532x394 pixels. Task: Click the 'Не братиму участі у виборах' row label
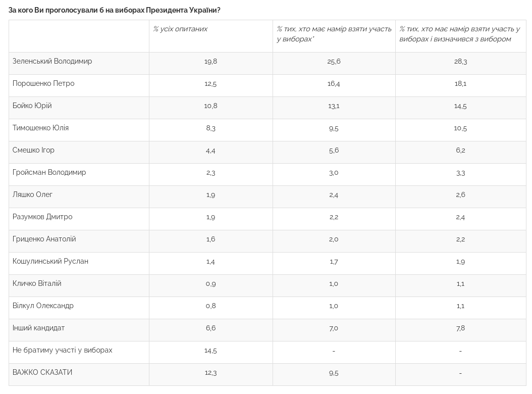point(63,350)
